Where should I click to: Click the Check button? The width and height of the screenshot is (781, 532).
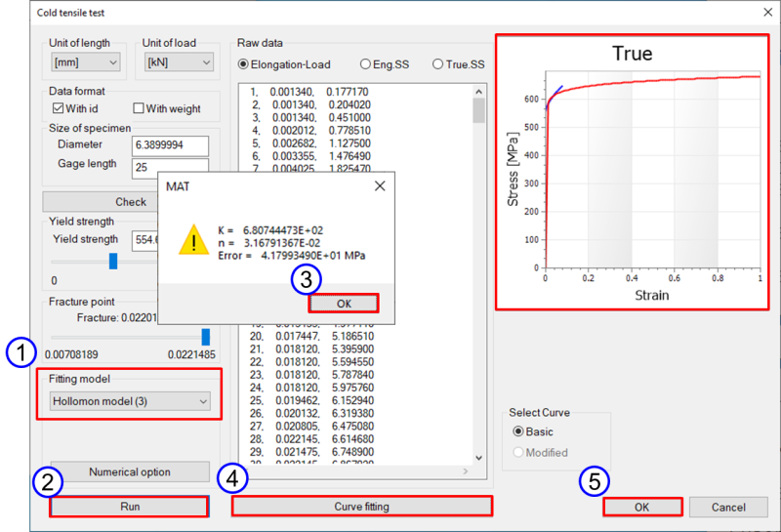[130, 202]
